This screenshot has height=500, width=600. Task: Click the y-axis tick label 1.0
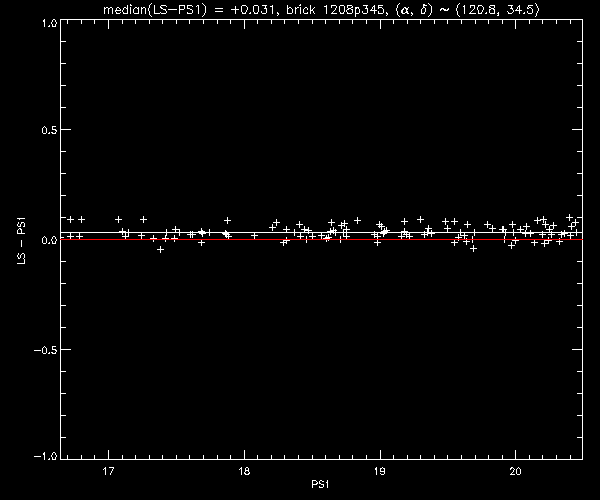click(49, 24)
